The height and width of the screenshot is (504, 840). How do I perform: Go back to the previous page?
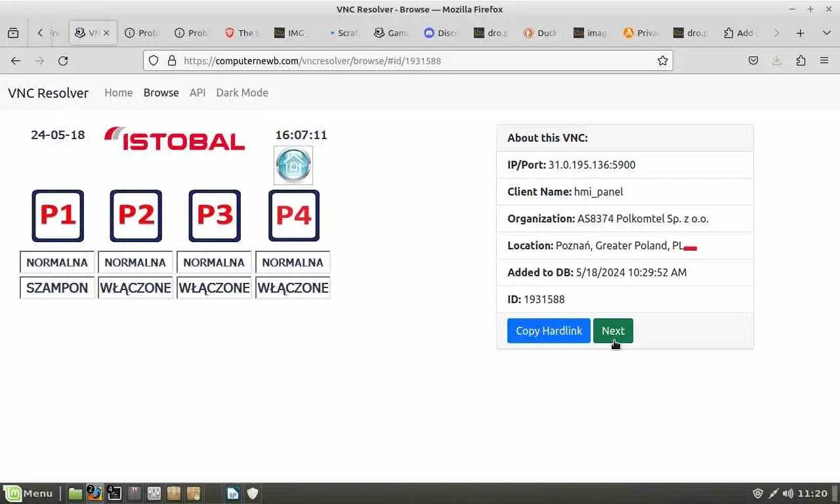click(16, 60)
